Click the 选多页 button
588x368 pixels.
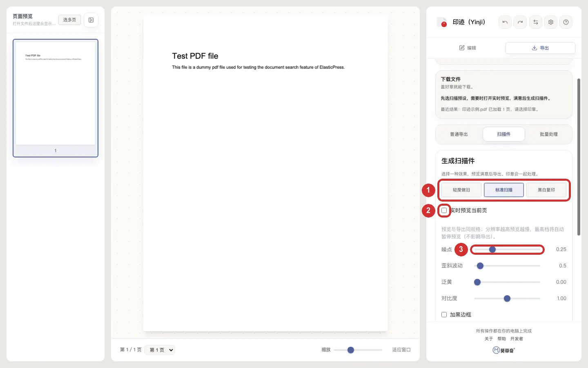point(69,20)
